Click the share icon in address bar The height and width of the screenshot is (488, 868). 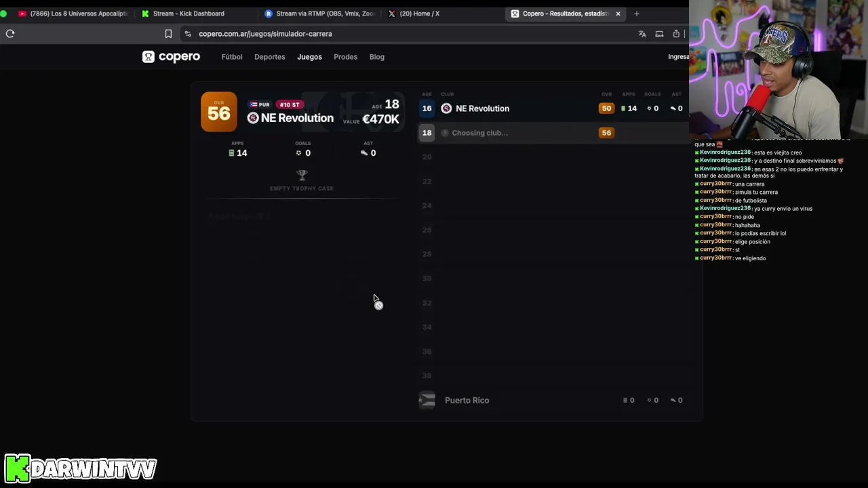[x=676, y=34]
